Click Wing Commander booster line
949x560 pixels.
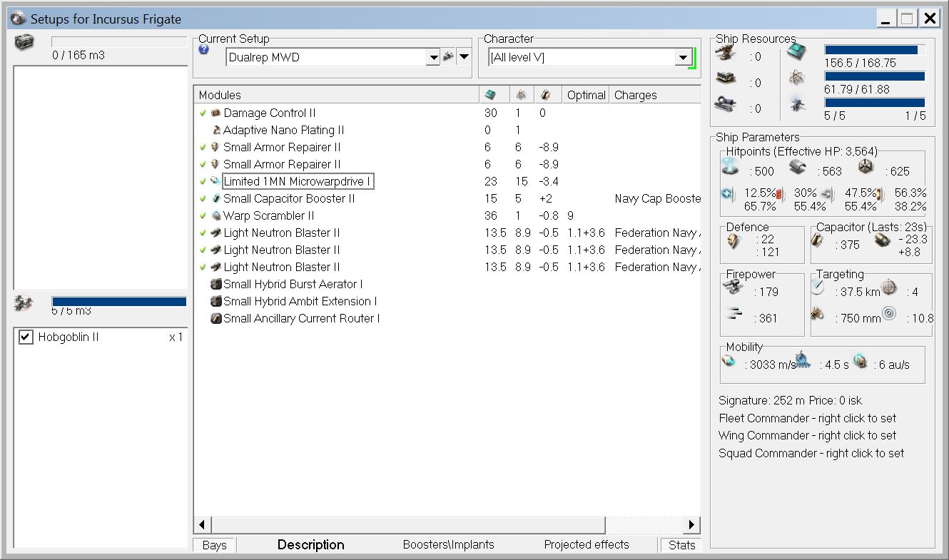(807, 435)
